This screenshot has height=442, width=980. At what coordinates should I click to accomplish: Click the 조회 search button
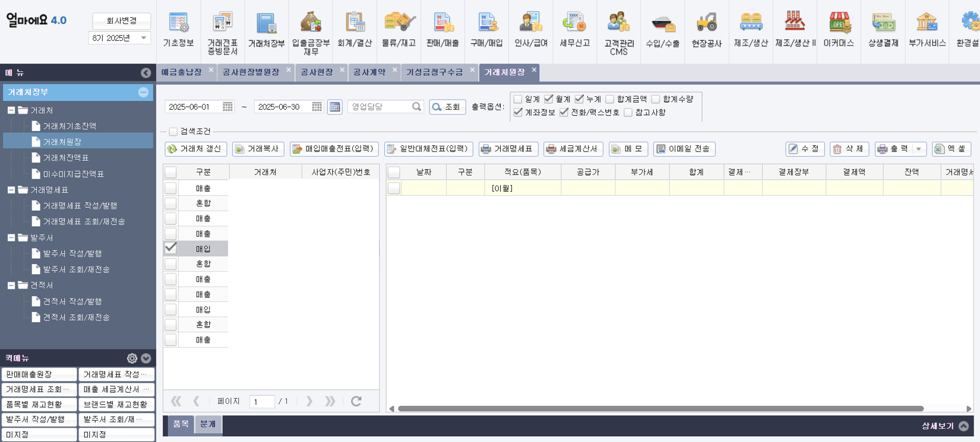[447, 107]
